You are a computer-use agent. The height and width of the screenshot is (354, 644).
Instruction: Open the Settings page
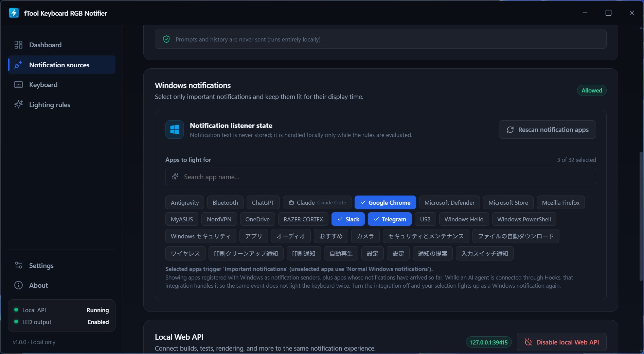61,266
